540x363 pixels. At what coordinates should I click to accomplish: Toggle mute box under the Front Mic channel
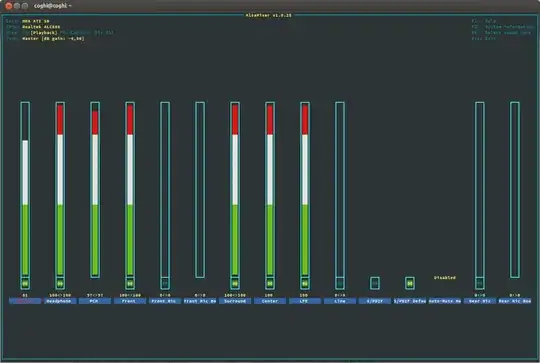pyautogui.click(x=165, y=283)
